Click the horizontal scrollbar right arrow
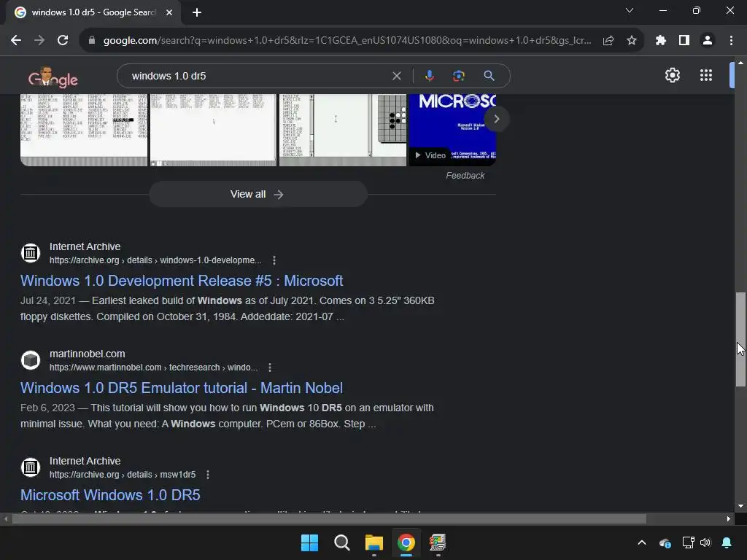 [729, 519]
